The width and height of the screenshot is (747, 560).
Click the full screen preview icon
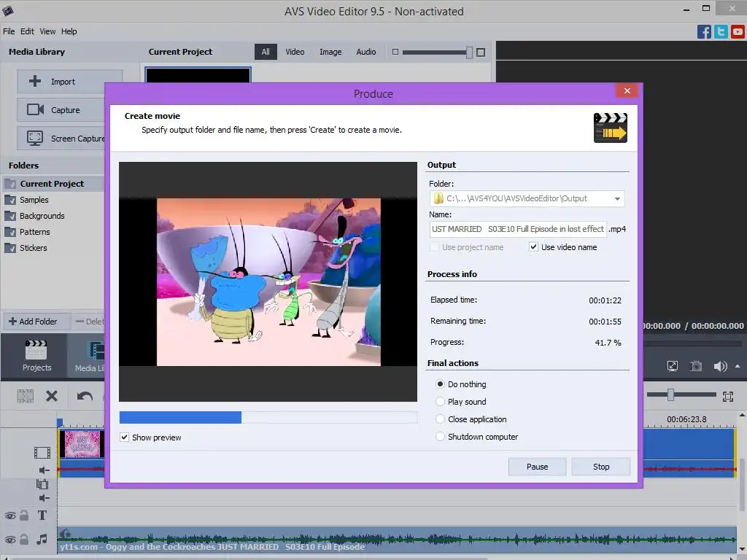(x=672, y=366)
